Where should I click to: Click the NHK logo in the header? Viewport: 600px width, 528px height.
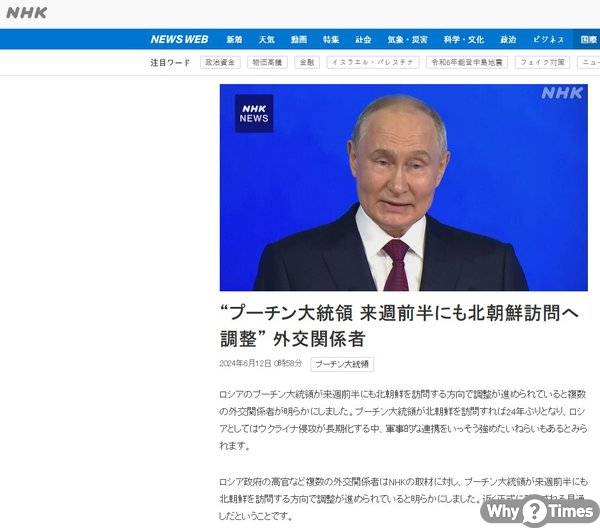pyautogui.click(x=26, y=13)
